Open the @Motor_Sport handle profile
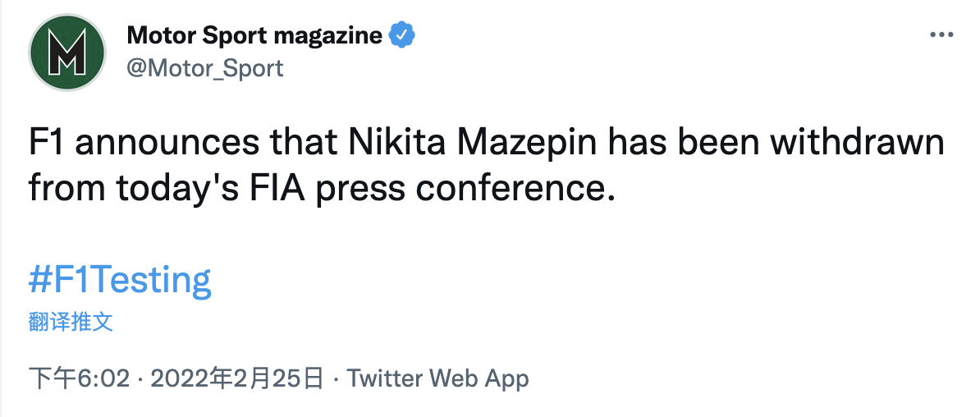The width and height of the screenshot is (980, 417). pyautogui.click(x=204, y=67)
